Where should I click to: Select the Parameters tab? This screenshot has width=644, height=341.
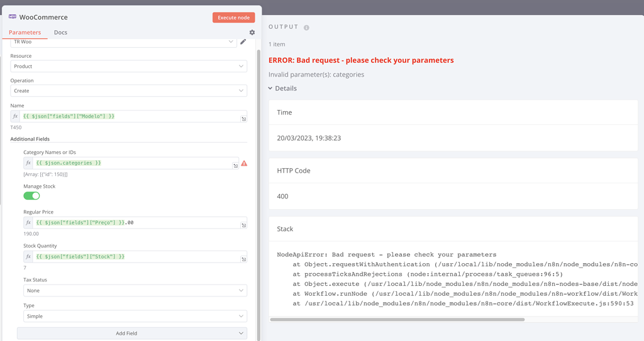pyautogui.click(x=25, y=33)
